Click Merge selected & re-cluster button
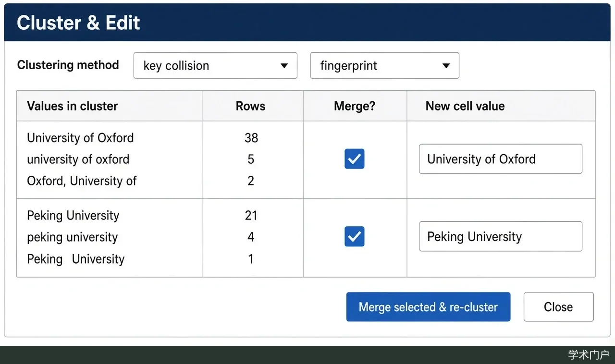615x364 pixels. [x=428, y=307]
